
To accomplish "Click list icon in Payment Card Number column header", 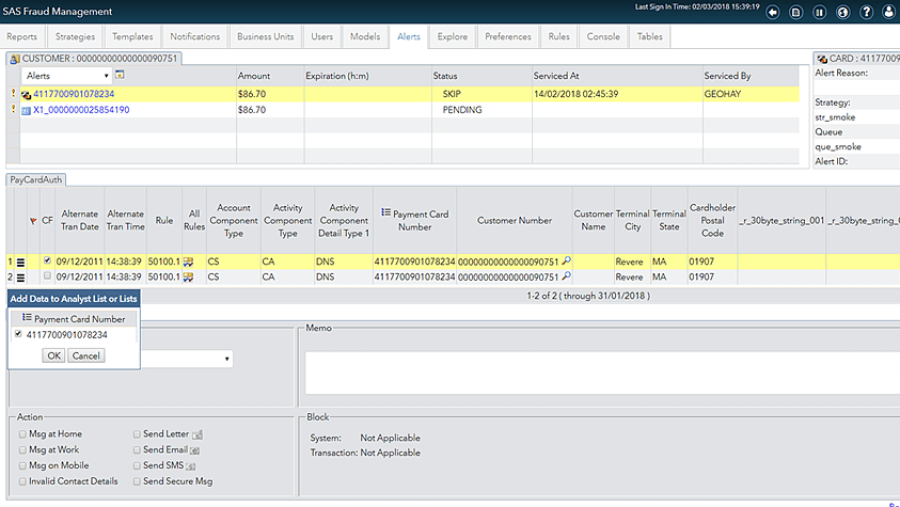I will [386, 212].
